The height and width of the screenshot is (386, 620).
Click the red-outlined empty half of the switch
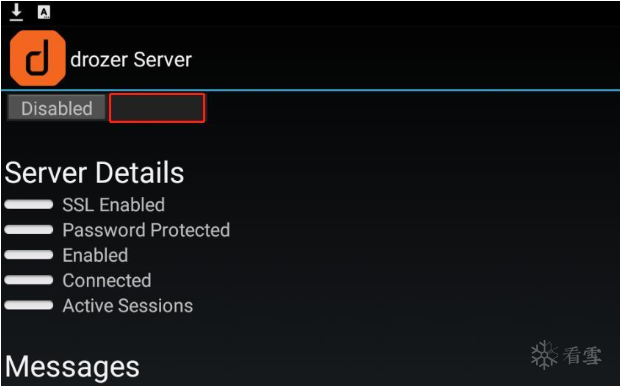coord(157,108)
